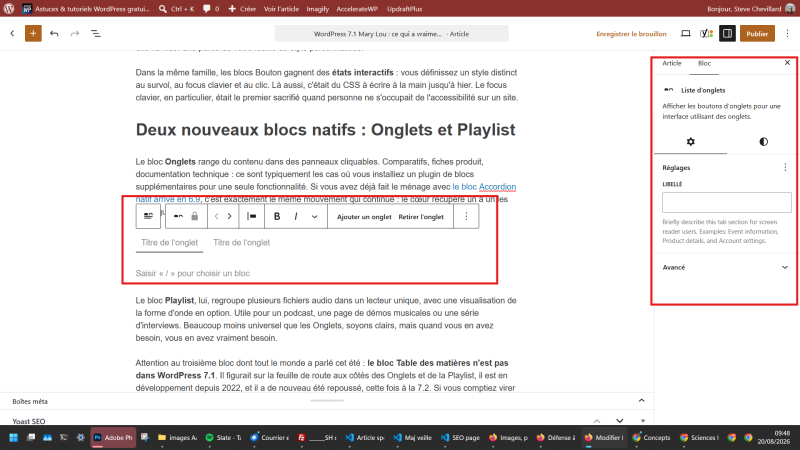Open the Slate taskbar app
This screenshot has height=450, width=800.
pyautogui.click(x=223, y=437)
